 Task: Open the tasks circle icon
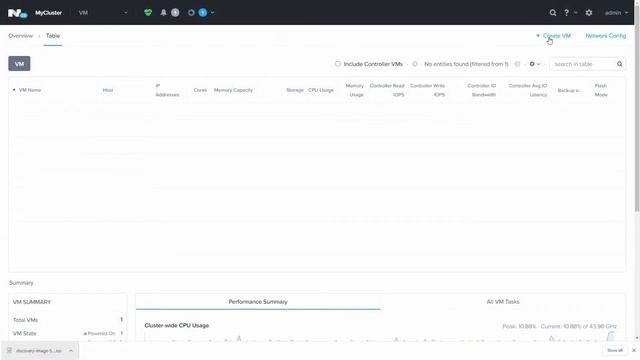191,13
